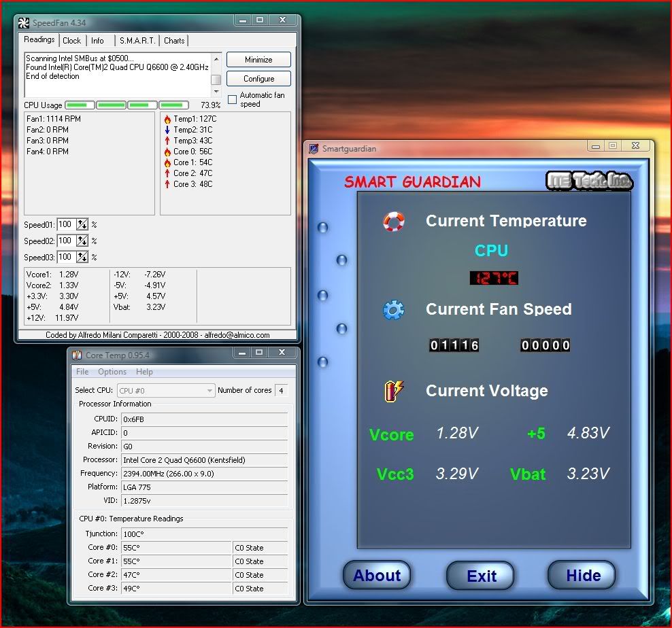Open the Charts tab in SpeedFan
Viewport: 672px width, 628px height.
pos(174,41)
